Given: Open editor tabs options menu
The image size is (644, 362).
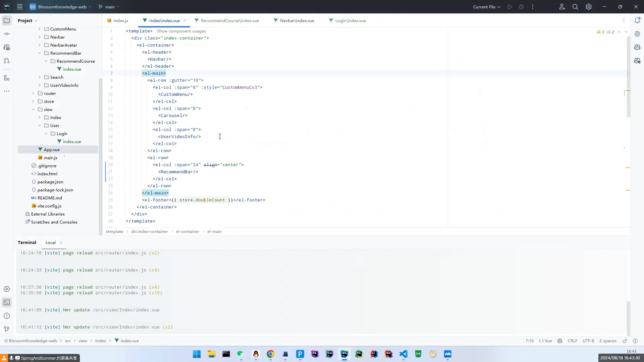Looking at the screenshot, I should pyautogui.click(x=624, y=20).
